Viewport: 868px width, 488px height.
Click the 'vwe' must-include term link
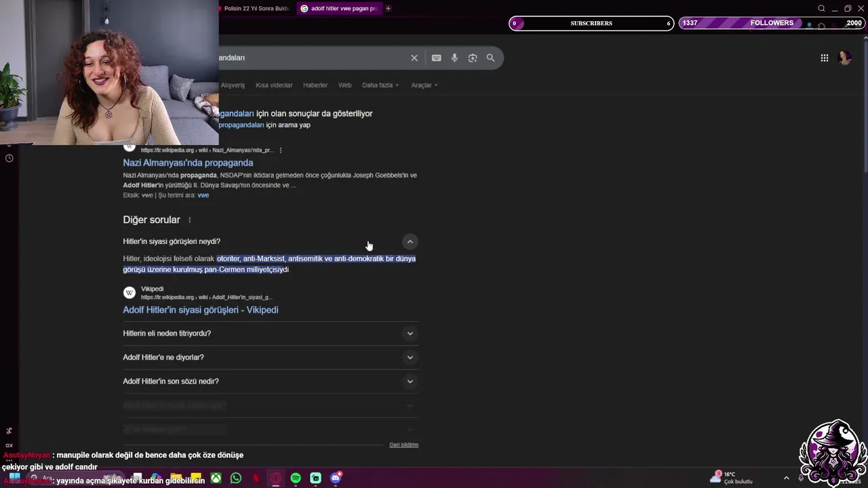tap(203, 195)
